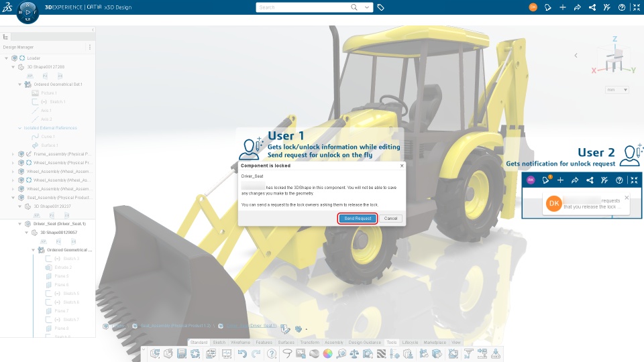The height and width of the screenshot is (362, 644).
Task: Click Cancel in the Component is locked dialog
Action: tap(390, 219)
